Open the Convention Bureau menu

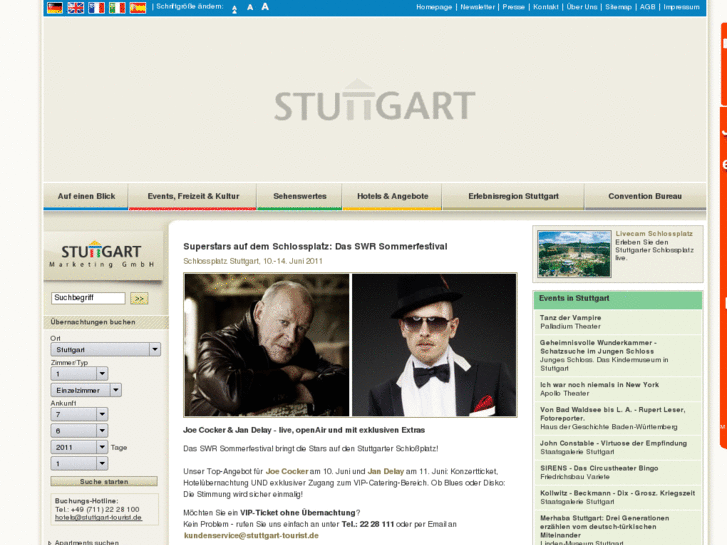coord(645,196)
